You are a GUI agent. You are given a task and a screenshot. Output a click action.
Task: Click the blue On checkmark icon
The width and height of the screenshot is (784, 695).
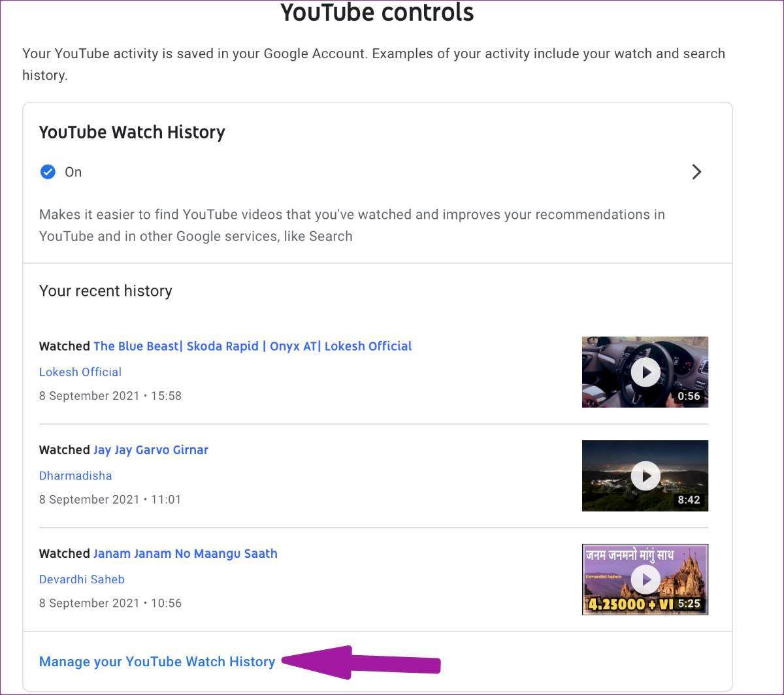[x=48, y=172]
